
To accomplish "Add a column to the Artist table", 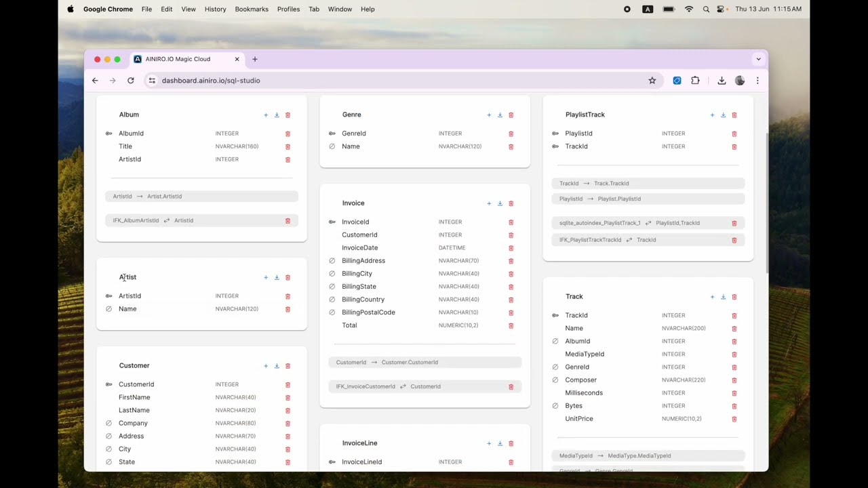I will coord(266,278).
